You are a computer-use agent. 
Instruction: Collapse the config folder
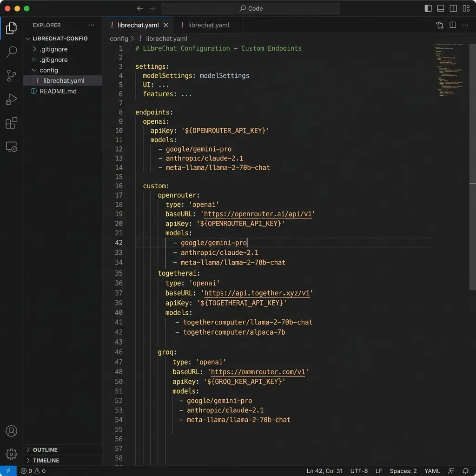[34, 70]
